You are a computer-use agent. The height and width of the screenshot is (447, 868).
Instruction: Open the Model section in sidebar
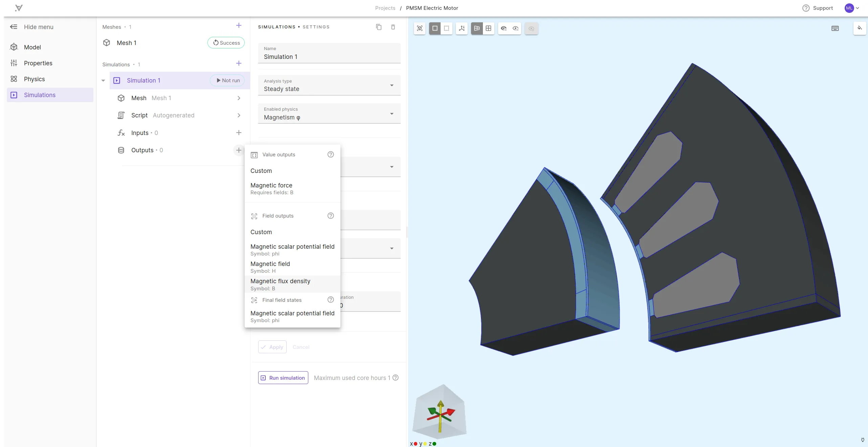50,47
